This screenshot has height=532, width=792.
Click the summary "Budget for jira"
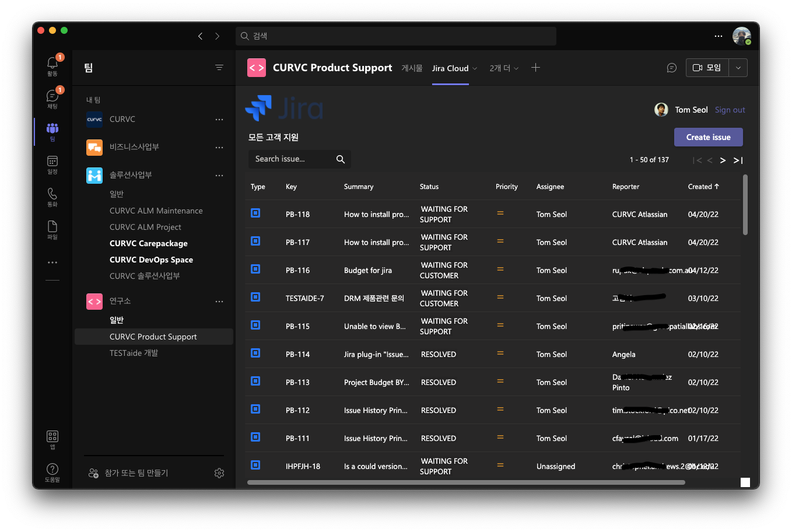click(x=368, y=270)
